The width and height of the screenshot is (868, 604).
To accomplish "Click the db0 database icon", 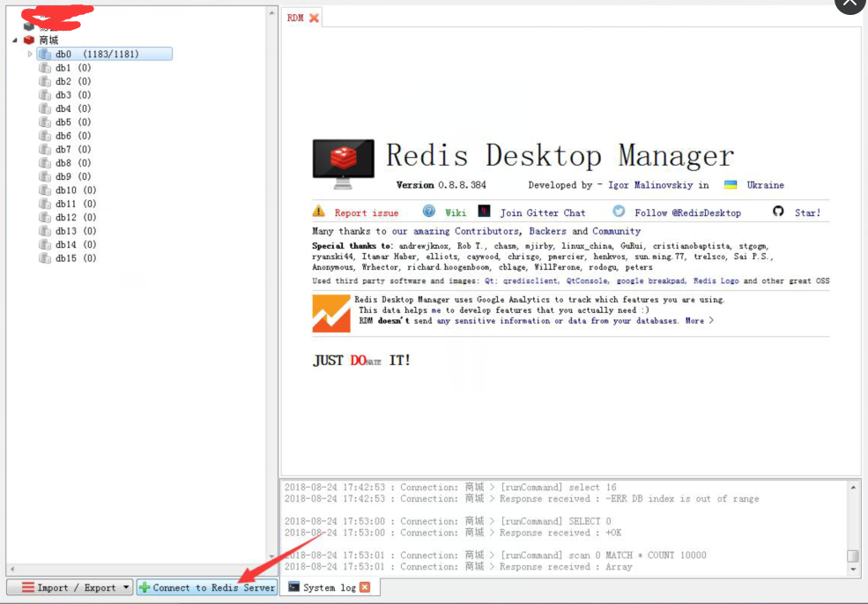I will (45, 55).
